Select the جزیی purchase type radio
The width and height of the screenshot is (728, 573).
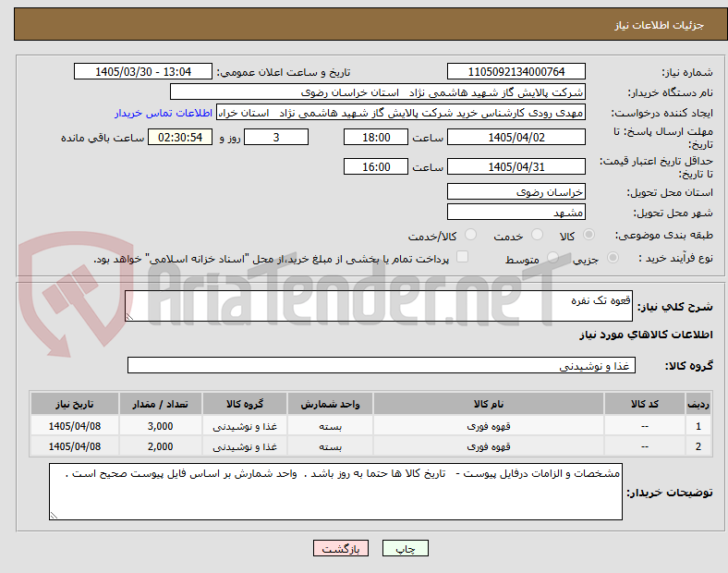[613, 258]
